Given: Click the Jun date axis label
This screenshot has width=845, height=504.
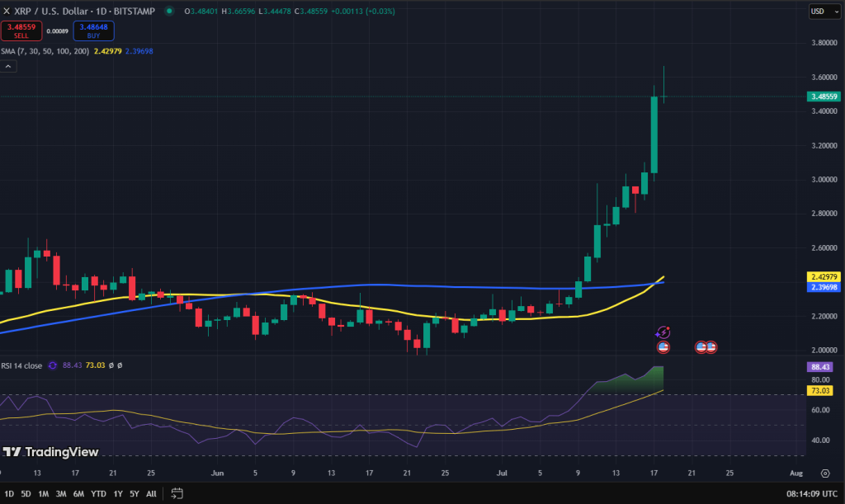Looking at the screenshot, I should click(217, 473).
